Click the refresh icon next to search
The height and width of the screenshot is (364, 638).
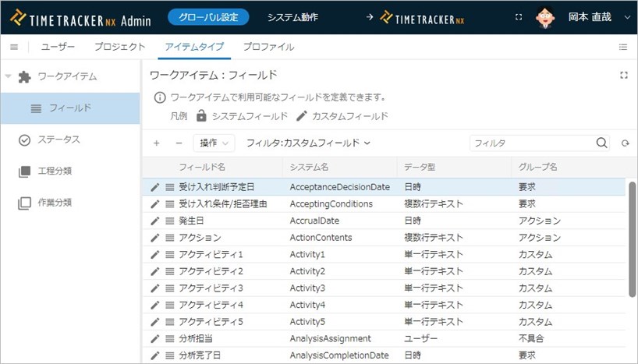[625, 143]
